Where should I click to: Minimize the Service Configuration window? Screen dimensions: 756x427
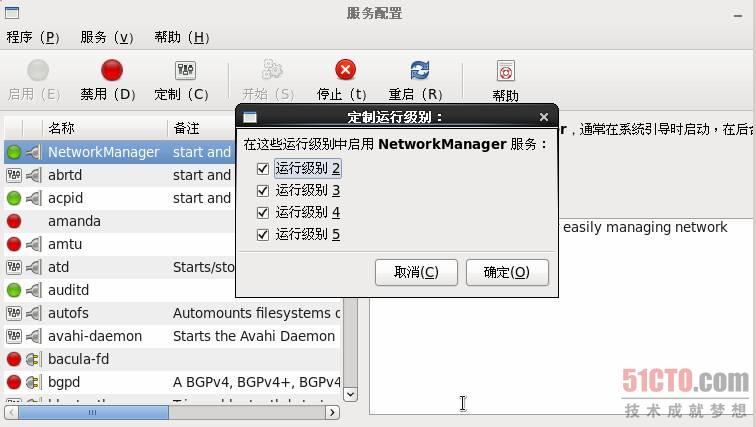(738, 16)
